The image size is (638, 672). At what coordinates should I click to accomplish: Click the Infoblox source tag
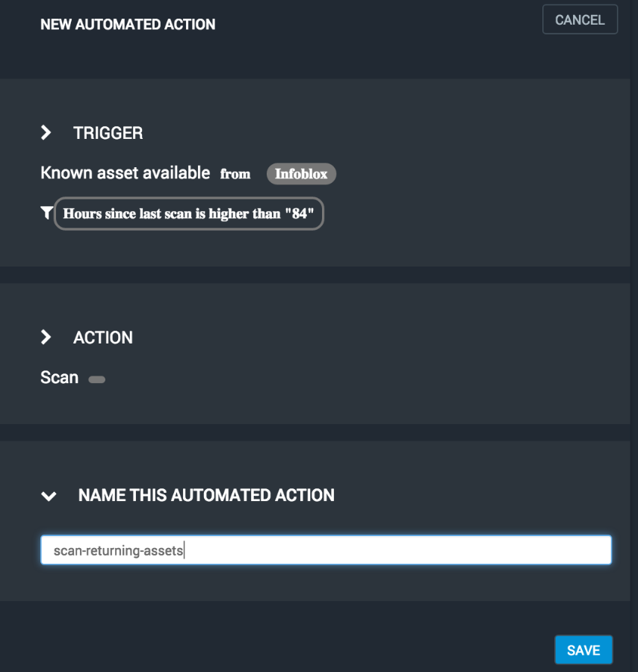point(301,174)
